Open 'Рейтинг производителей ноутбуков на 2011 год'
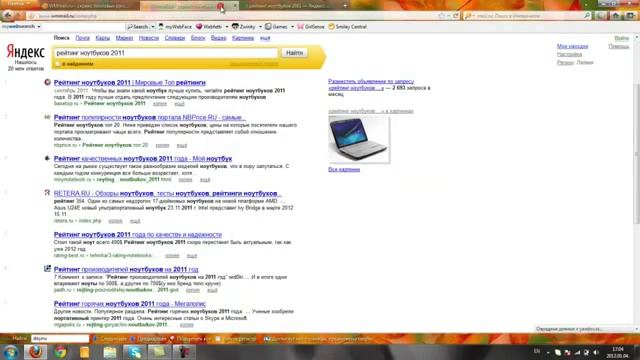 (126, 269)
